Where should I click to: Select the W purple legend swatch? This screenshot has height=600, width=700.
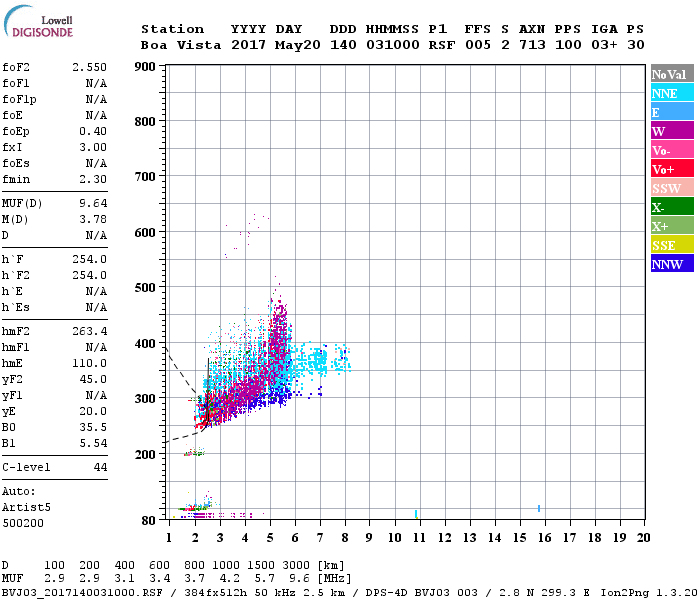672,131
